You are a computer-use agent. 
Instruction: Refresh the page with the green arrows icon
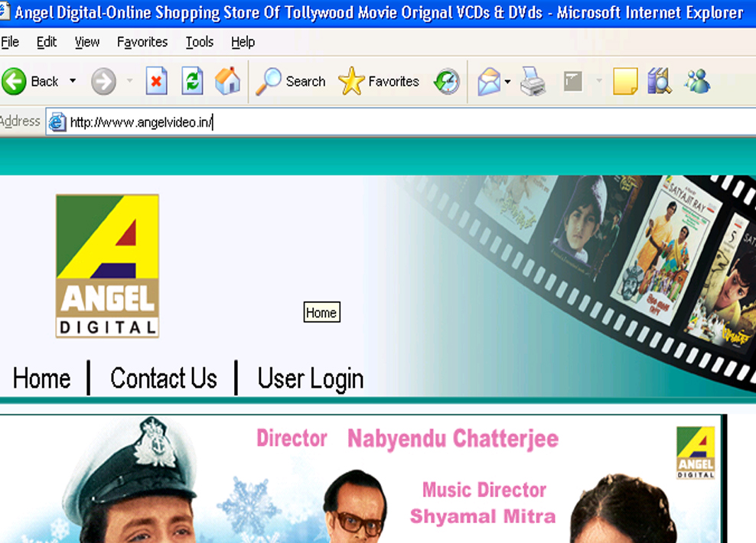tap(192, 81)
